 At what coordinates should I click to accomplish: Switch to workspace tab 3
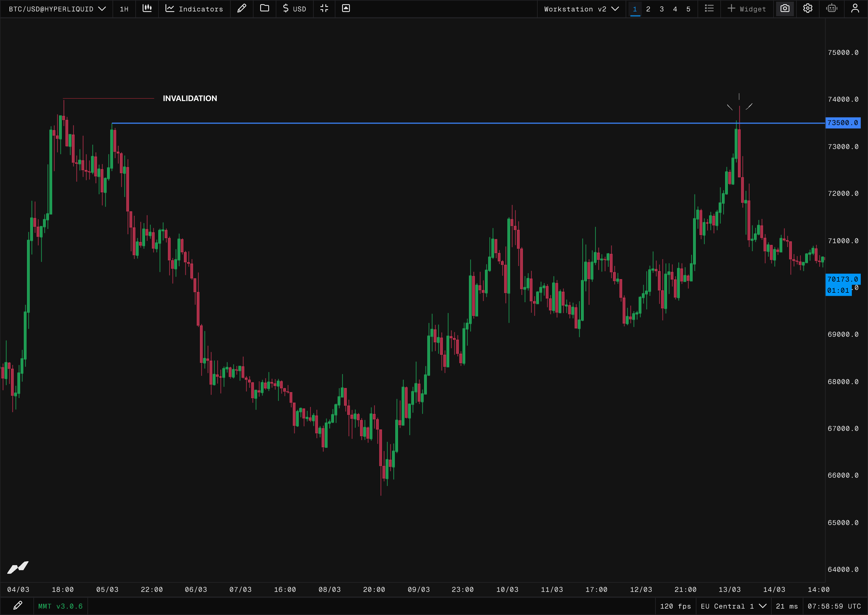pos(662,9)
